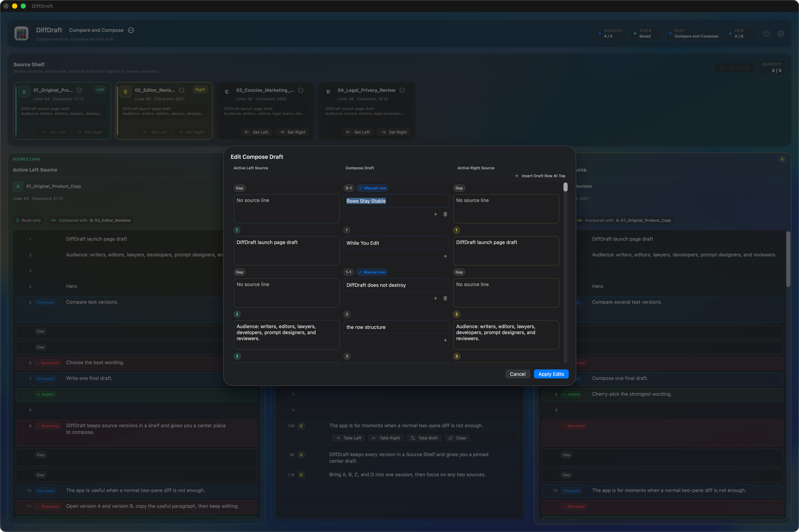The width and height of the screenshot is (799, 532).
Task: Open options menu for 04_Legal_Privacy_Review source card
Action: (402, 90)
